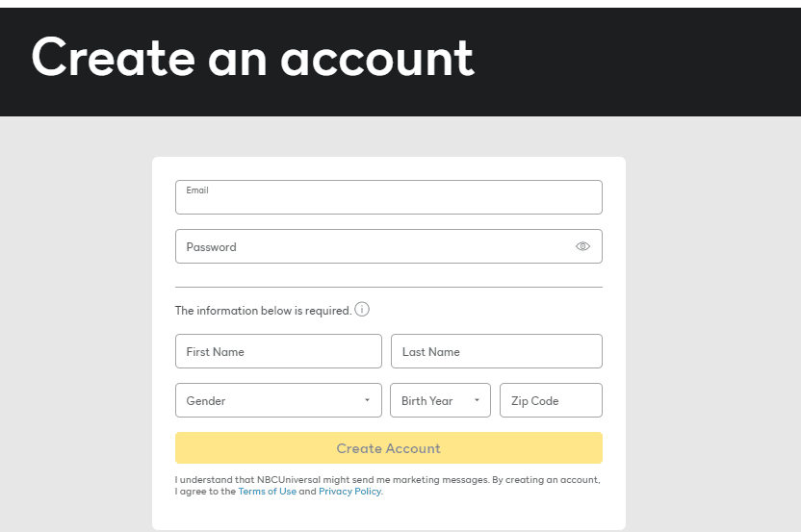801x532 pixels.
Task: Click "The information below is required" text
Action: [262, 311]
